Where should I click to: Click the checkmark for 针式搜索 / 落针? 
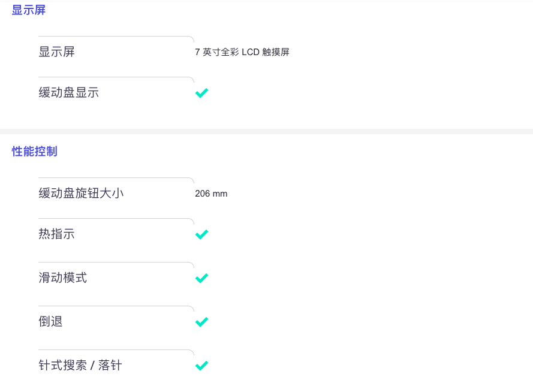click(x=201, y=366)
